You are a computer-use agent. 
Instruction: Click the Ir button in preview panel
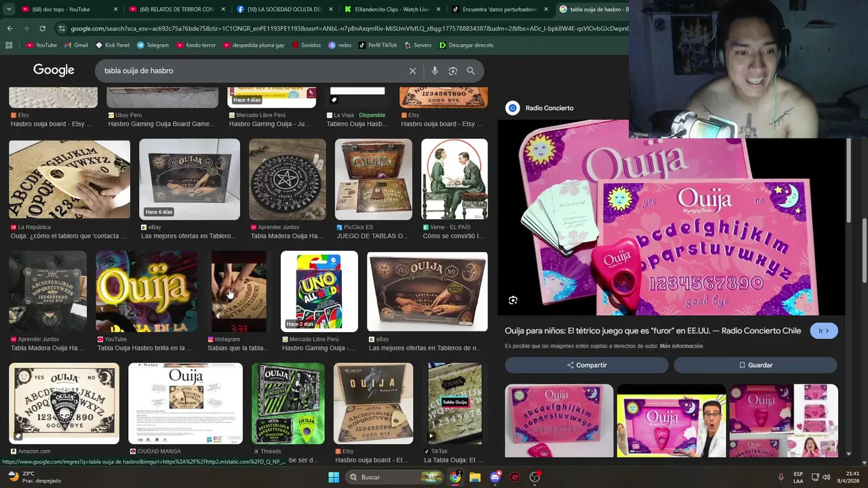click(x=824, y=331)
